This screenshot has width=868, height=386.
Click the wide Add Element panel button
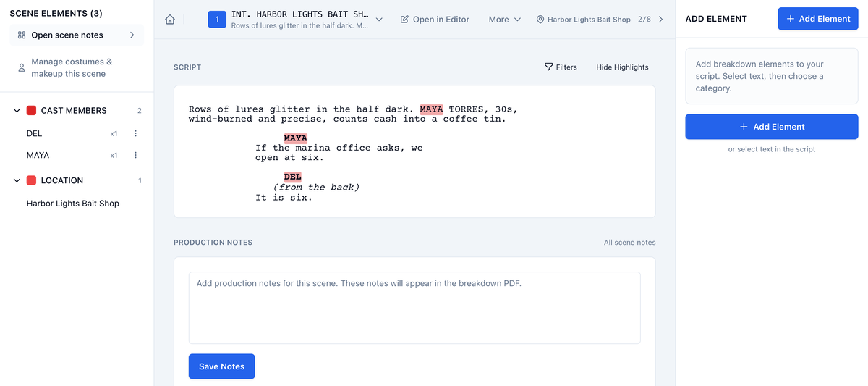pyautogui.click(x=772, y=127)
